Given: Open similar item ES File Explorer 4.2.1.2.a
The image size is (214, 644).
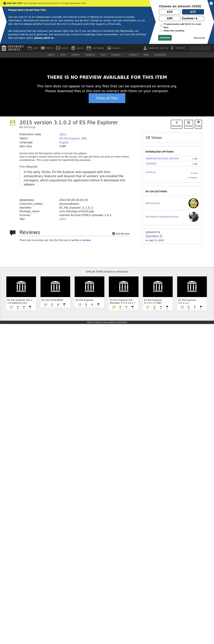Looking at the screenshot, I should pyautogui.click(x=192, y=294).
